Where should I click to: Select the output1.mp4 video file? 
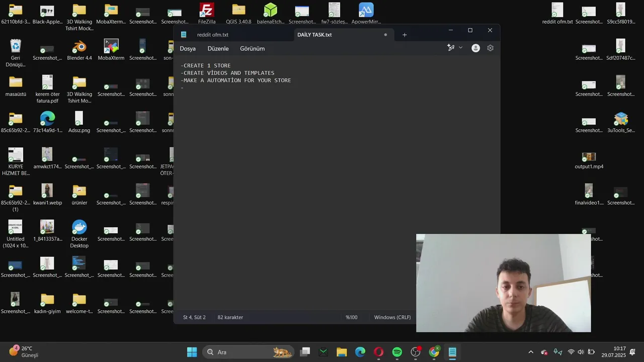click(x=589, y=161)
